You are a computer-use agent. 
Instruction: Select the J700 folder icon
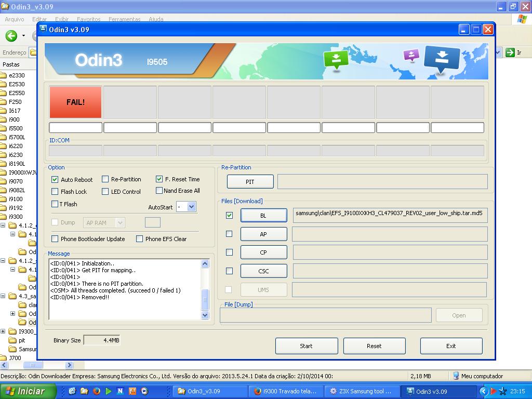4,358
